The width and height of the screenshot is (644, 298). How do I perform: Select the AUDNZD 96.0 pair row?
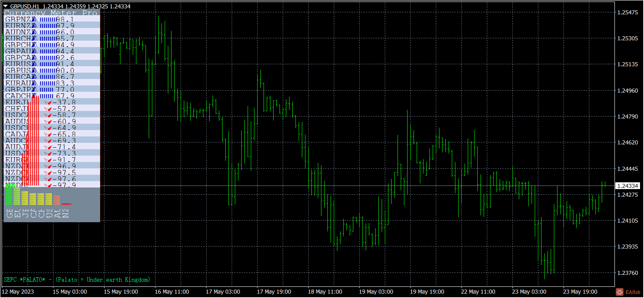point(52,32)
